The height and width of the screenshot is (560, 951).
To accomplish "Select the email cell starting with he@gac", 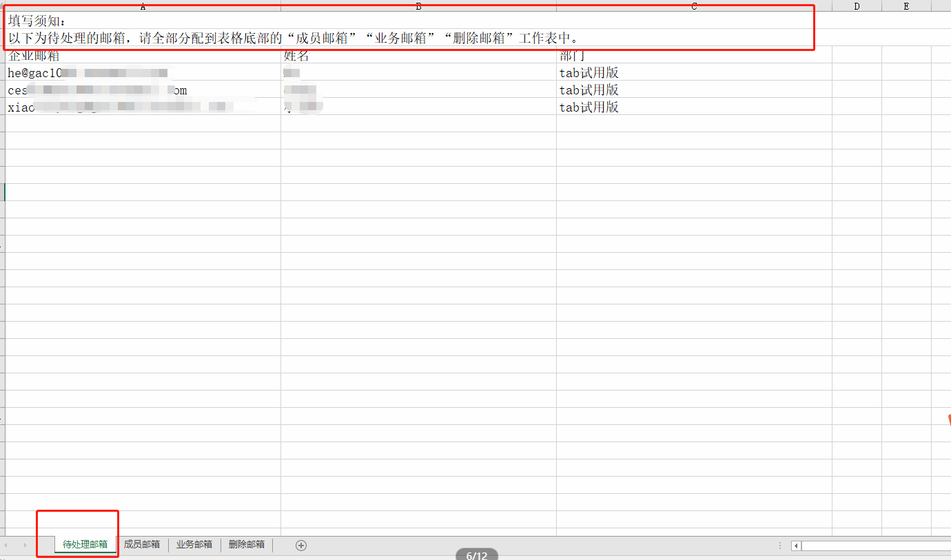I will (143, 72).
